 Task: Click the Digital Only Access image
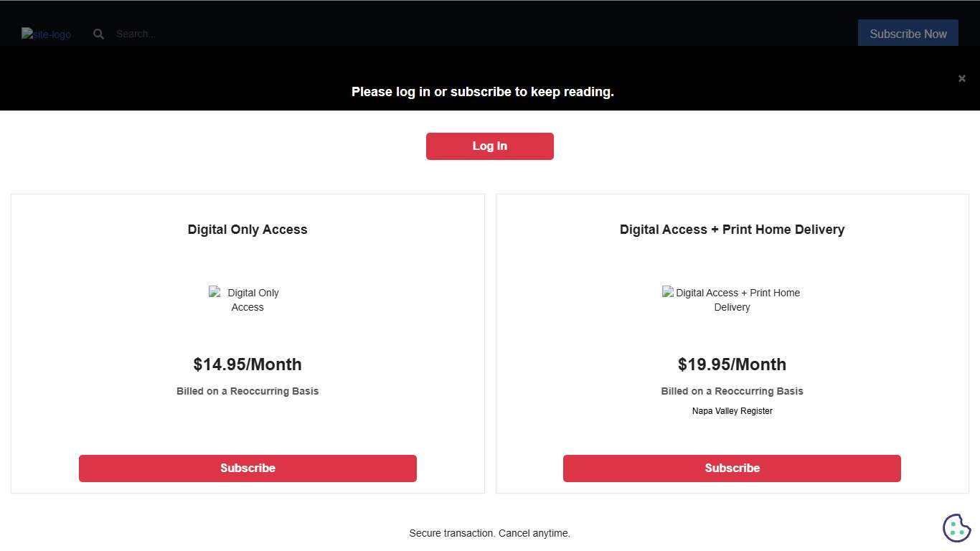(248, 300)
